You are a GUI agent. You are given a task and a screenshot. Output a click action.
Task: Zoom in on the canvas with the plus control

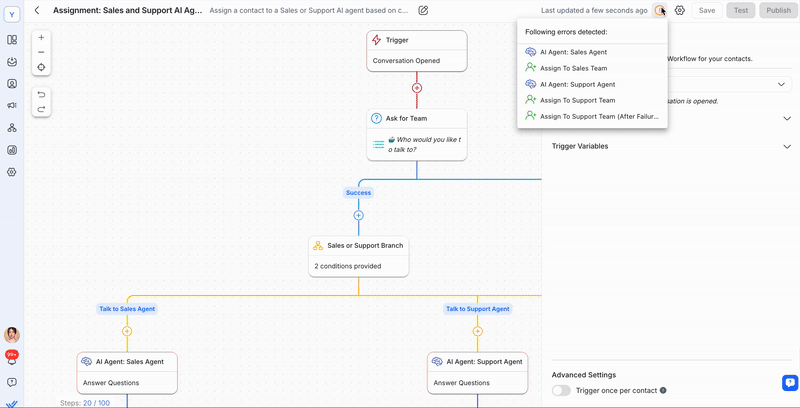[x=41, y=37]
